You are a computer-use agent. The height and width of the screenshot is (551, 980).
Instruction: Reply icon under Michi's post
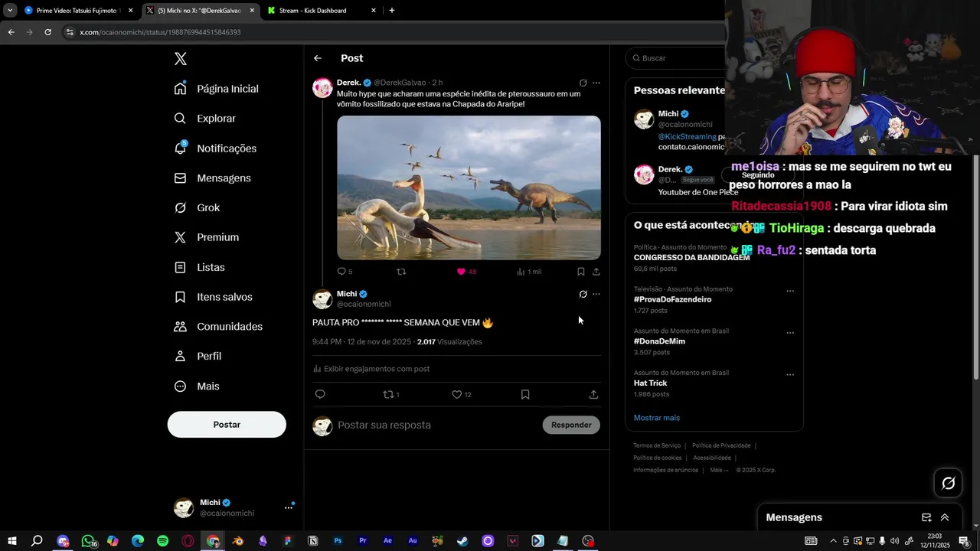pyautogui.click(x=320, y=395)
